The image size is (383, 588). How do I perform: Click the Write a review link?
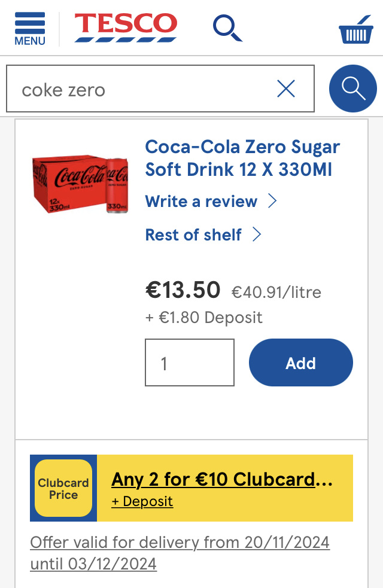coord(201,201)
